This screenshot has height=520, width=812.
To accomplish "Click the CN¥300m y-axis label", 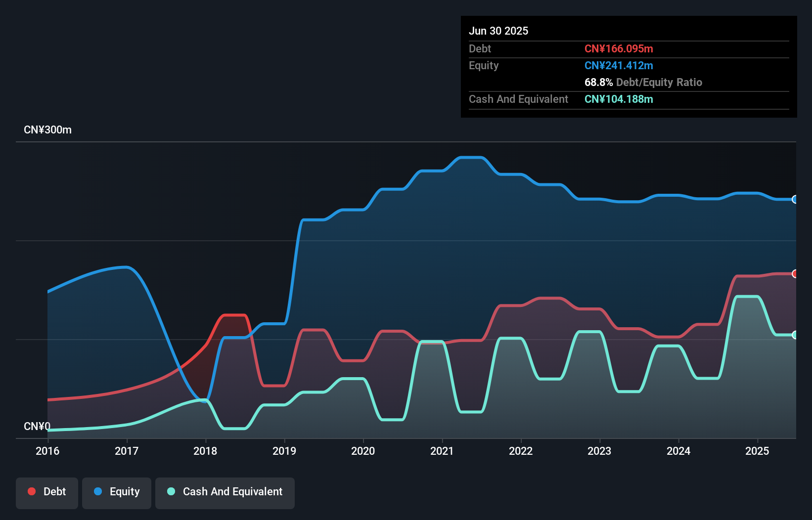I will click(47, 130).
